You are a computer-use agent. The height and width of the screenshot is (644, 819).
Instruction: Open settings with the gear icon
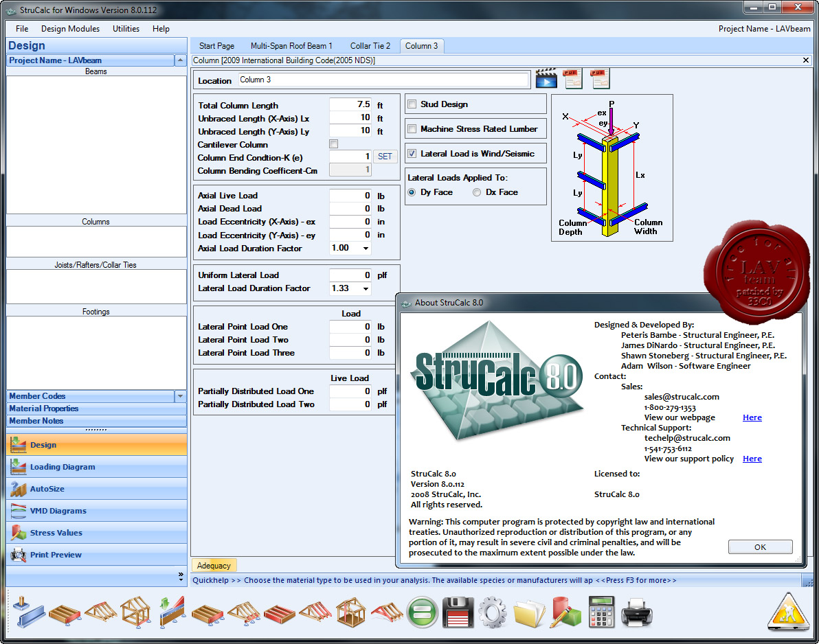click(x=493, y=612)
